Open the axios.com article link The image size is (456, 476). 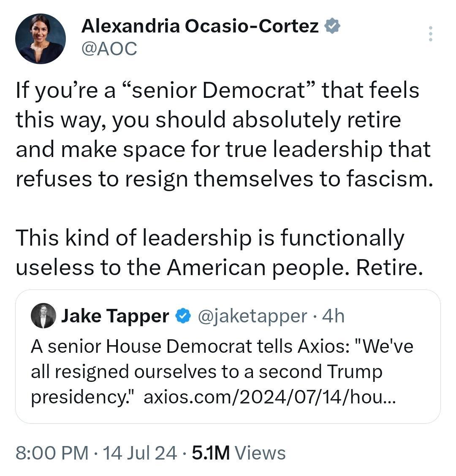[x=269, y=397]
